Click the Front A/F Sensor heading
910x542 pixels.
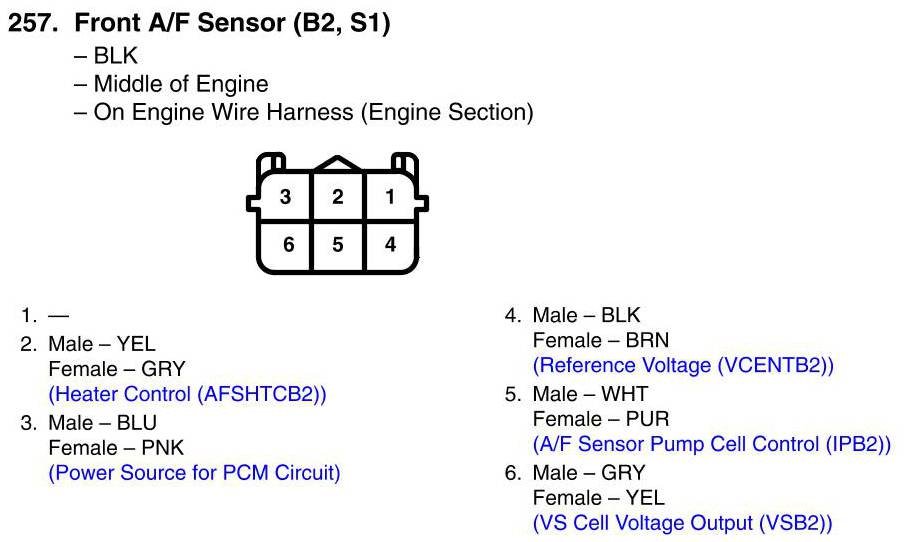point(199,24)
